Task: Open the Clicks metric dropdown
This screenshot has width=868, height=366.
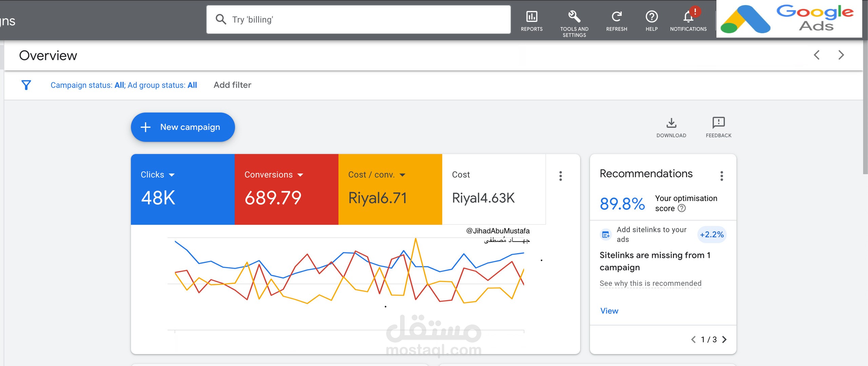Action: pyautogui.click(x=173, y=175)
